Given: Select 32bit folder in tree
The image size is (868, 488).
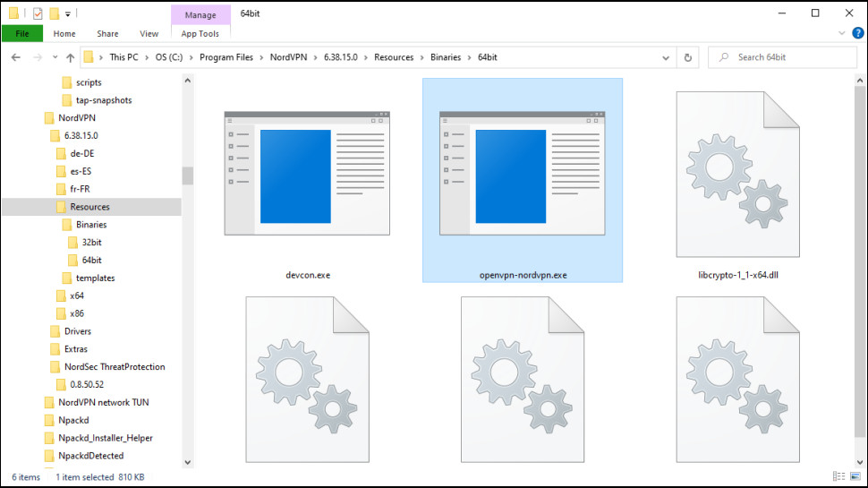Looking at the screenshot, I should pyautogui.click(x=91, y=242).
